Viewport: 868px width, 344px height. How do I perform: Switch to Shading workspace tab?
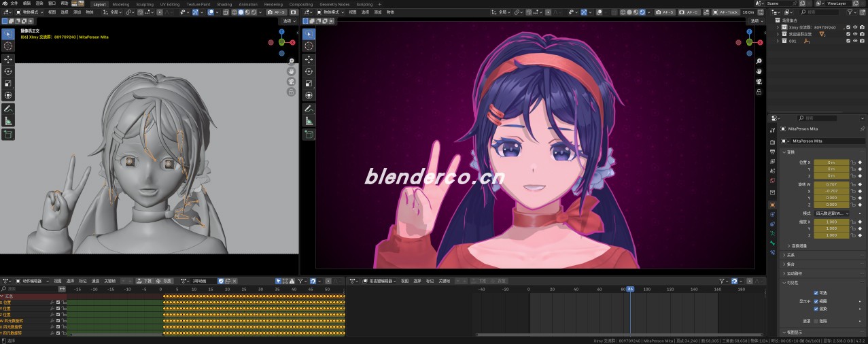(224, 3)
